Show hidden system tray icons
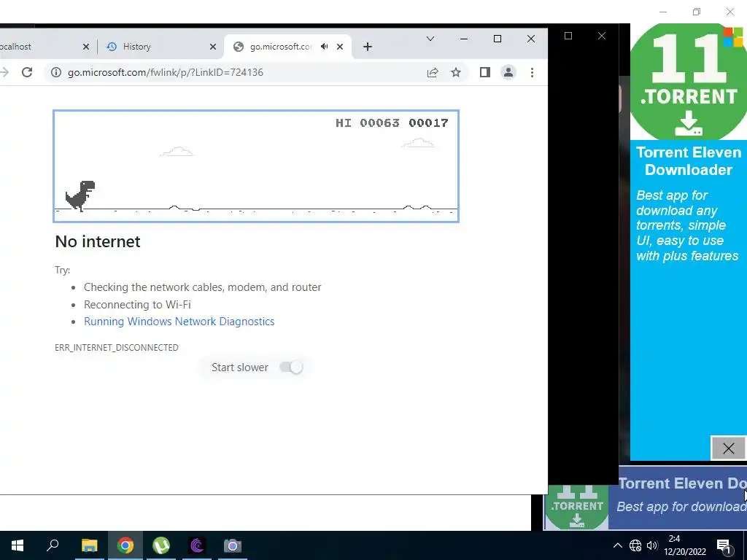The height and width of the screenshot is (560, 747). pos(617,545)
